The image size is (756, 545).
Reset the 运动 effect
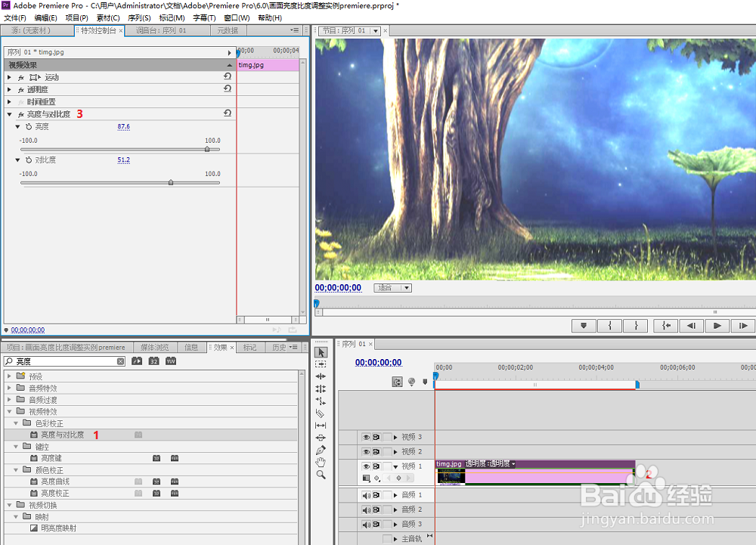(x=228, y=76)
